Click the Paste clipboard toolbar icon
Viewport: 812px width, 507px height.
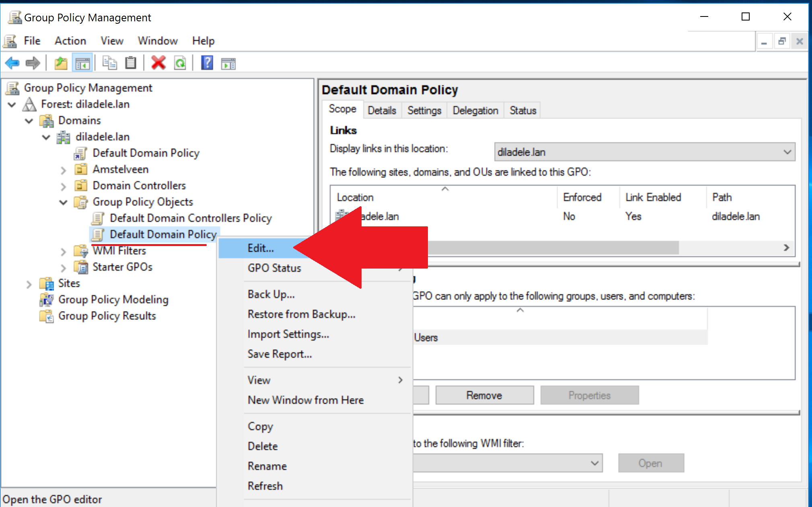130,63
